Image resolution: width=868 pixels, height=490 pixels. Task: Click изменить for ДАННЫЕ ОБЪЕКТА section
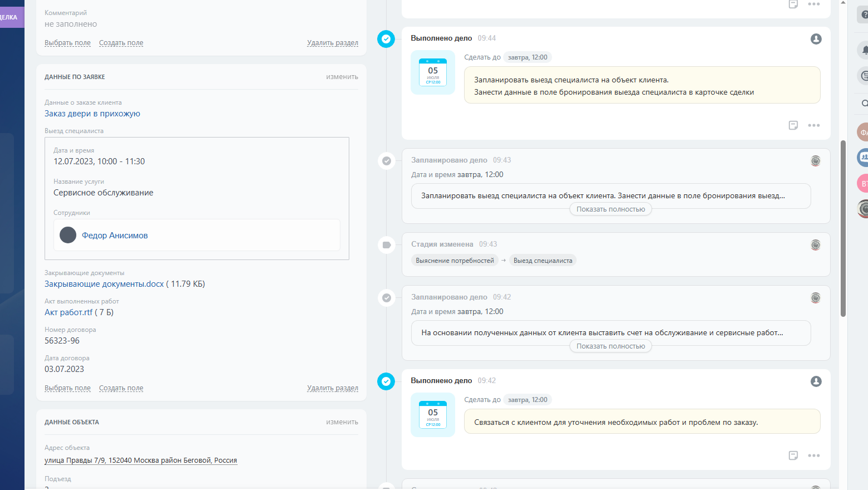[x=342, y=422]
